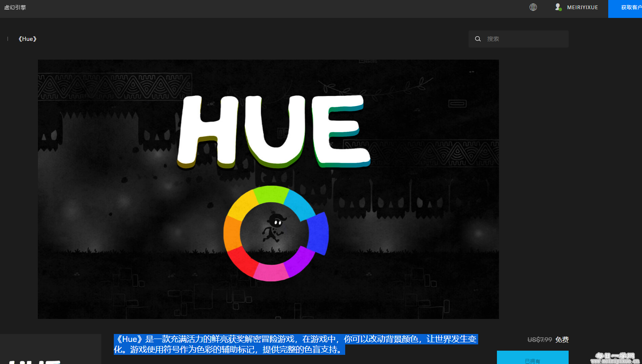Screen dimensions: 642x364
Task: Click the 免费 price label
Action: (562, 340)
